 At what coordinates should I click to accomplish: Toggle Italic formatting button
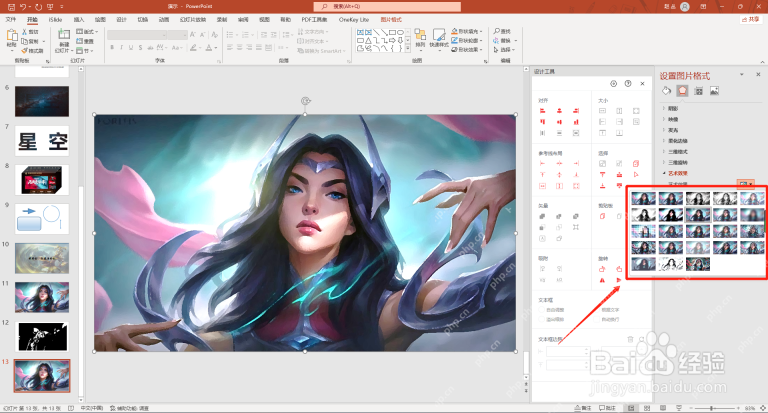coord(121,48)
